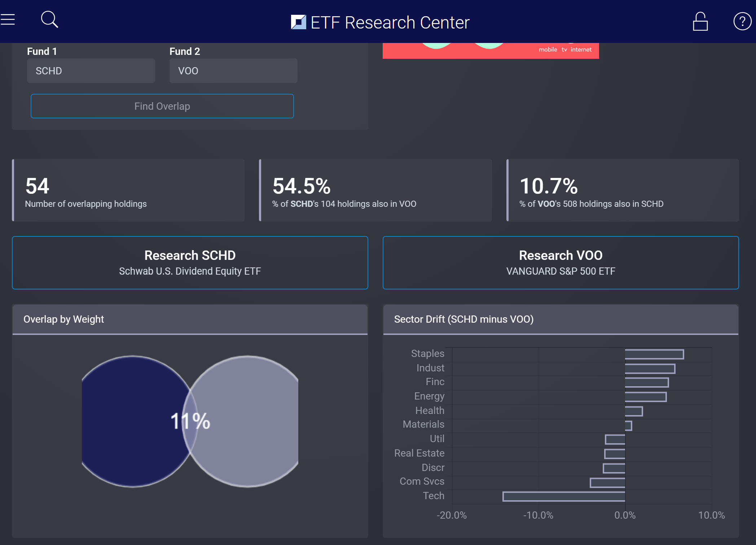This screenshot has height=545, width=756.
Task: Click the Find Overlap button
Action: [x=162, y=106]
